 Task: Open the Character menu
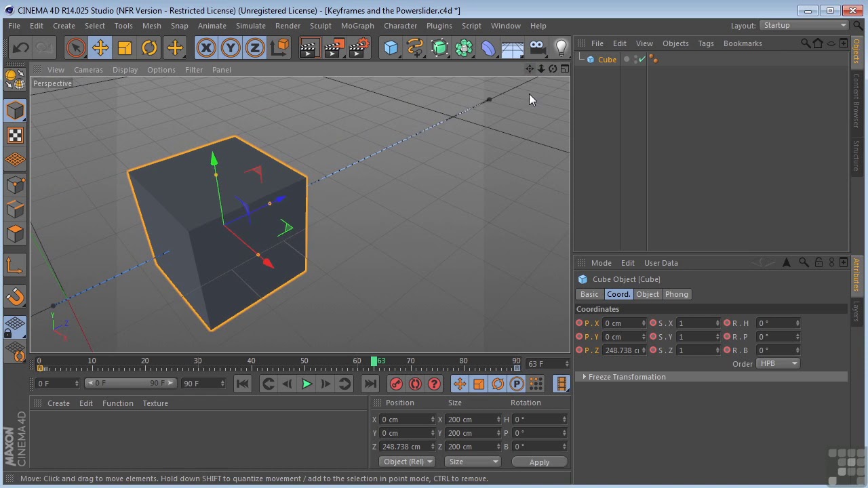point(400,26)
